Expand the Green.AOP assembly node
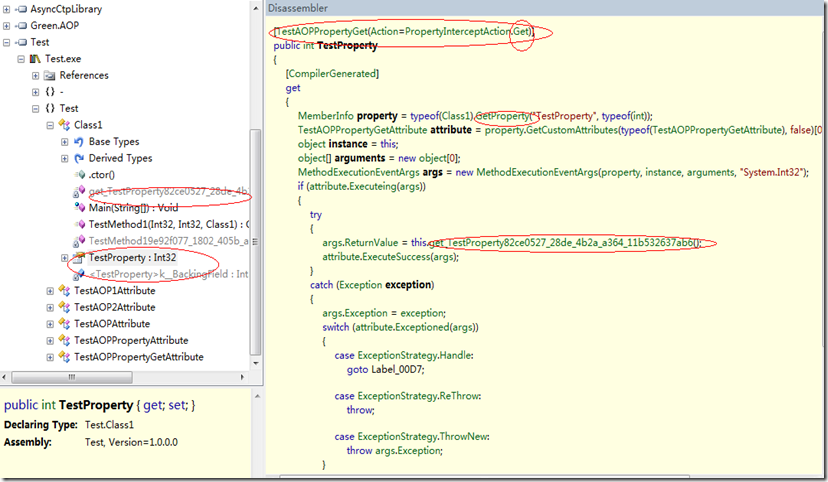828x482 pixels. (x=6, y=25)
